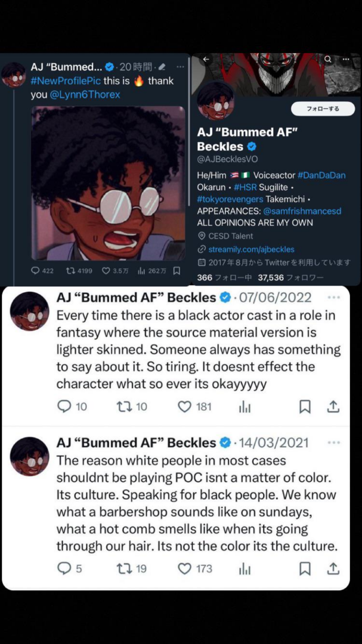Share the 14/03/2021 tweet

[x=333, y=568]
